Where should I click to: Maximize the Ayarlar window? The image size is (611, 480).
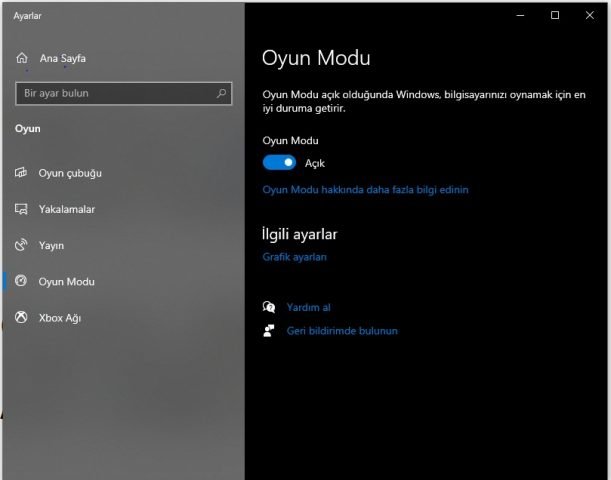pyautogui.click(x=555, y=15)
